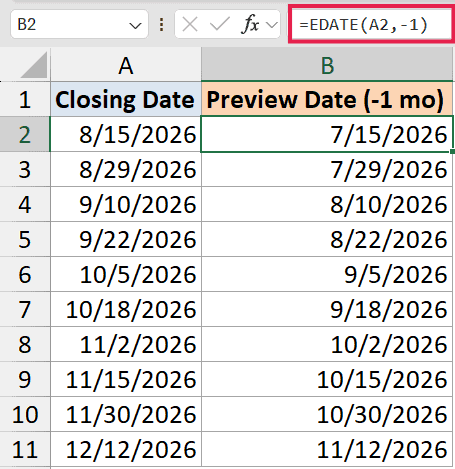Select cell with 11/30/2026
Viewport: 455px width, 469px height.
point(126,414)
